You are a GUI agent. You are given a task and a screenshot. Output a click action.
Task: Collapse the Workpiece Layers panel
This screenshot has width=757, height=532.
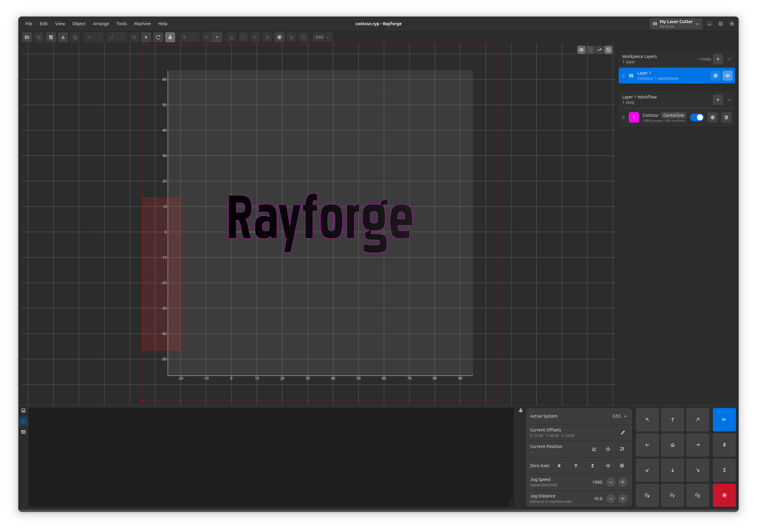point(729,59)
